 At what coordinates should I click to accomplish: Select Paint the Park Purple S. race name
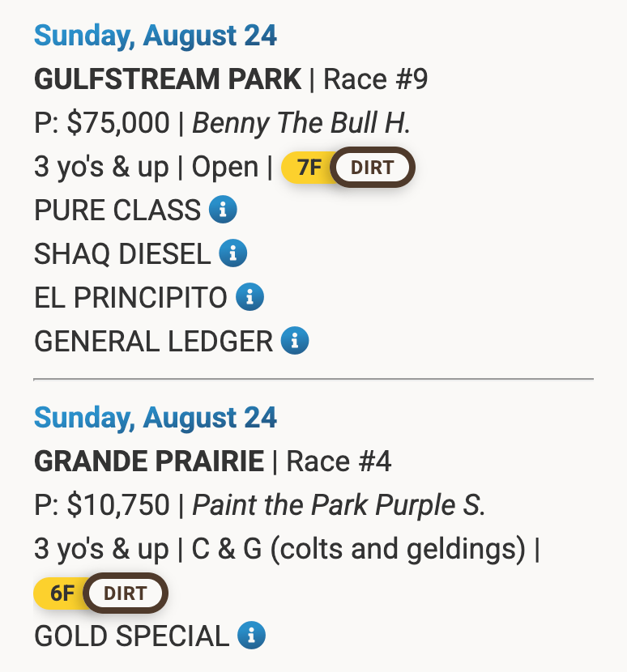[339, 505]
